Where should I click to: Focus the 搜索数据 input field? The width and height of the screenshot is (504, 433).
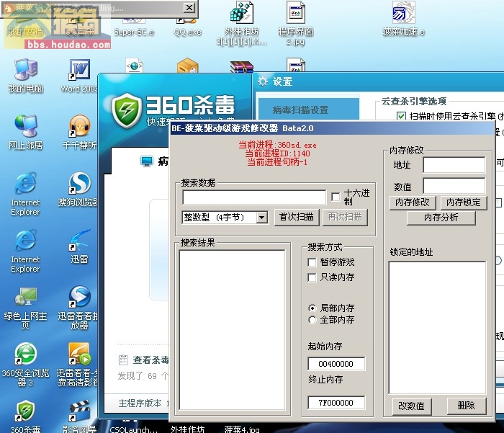tap(254, 197)
